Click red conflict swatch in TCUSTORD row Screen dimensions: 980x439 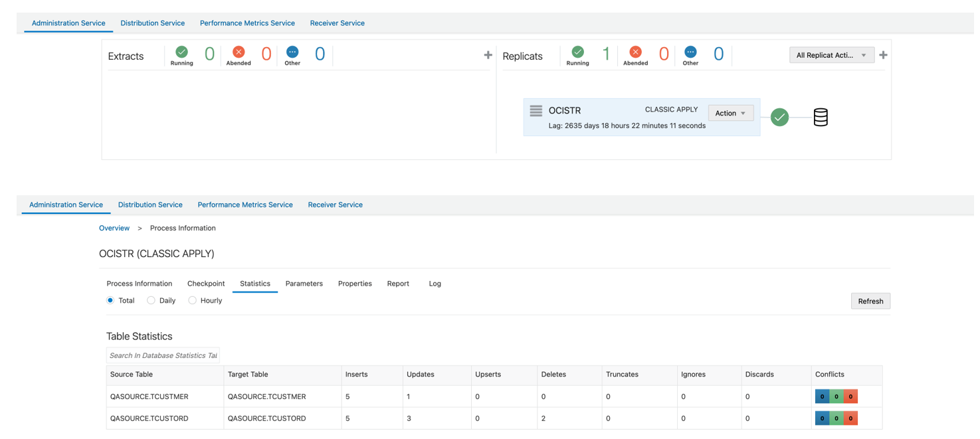[850, 418]
